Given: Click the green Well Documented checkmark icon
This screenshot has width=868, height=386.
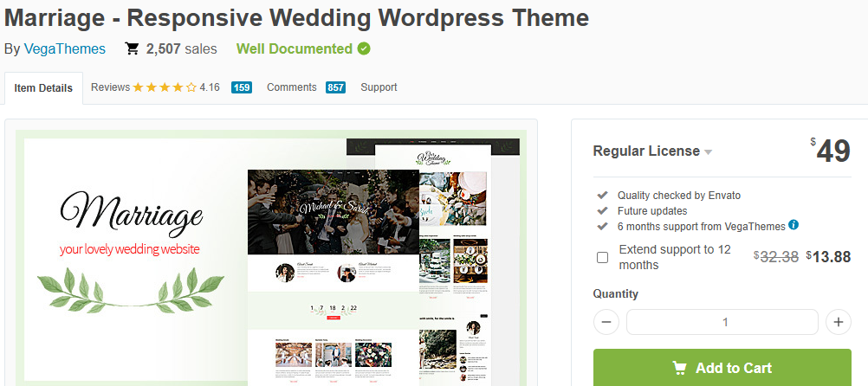Looking at the screenshot, I should (364, 48).
